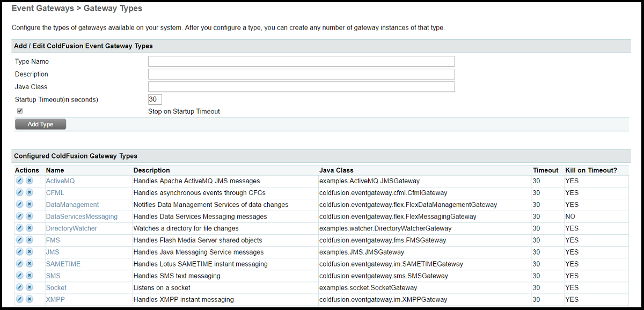Open the DirectoryWatcher name link

click(72, 228)
